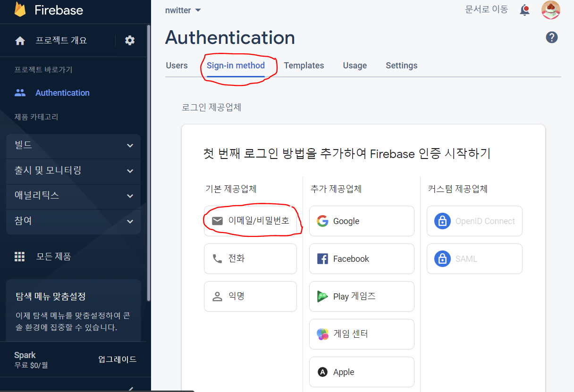Click the phone provider icon

(217, 259)
